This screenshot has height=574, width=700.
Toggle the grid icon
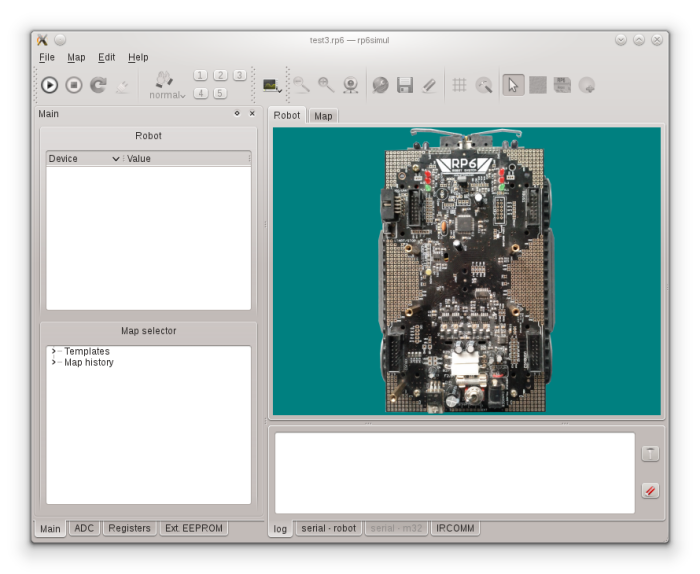459,85
